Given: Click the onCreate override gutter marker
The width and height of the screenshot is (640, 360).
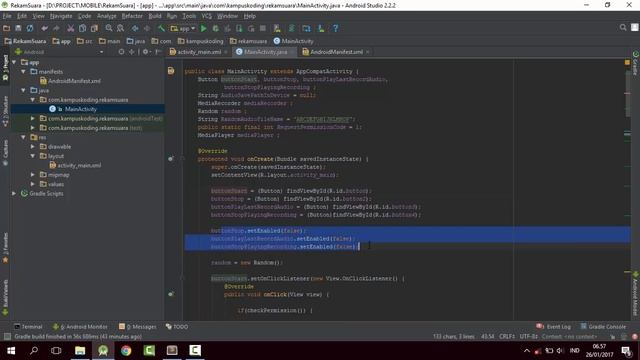Looking at the screenshot, I should [171, 158].
